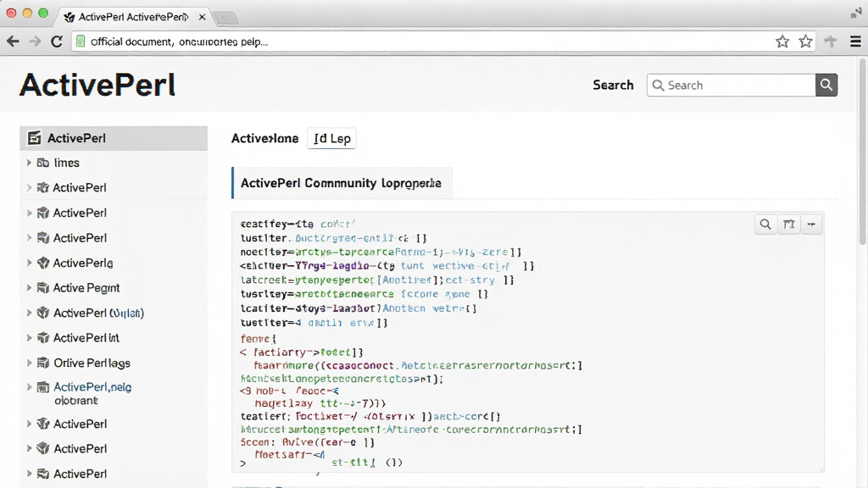Expand the ActivePerl int tree node
Viewport: 868px width, 488px height.
[x=29, y=337]
